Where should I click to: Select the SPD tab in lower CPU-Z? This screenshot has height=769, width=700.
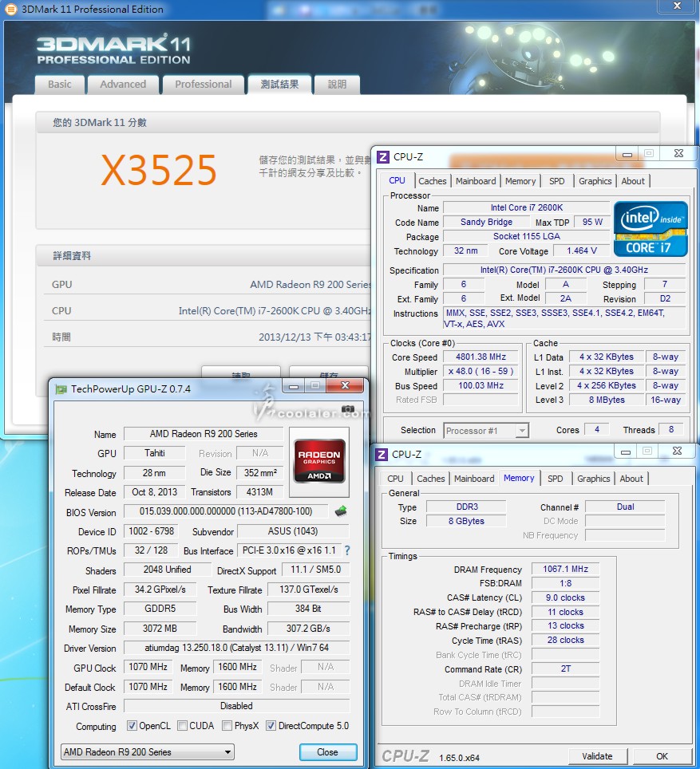(556, 479)
